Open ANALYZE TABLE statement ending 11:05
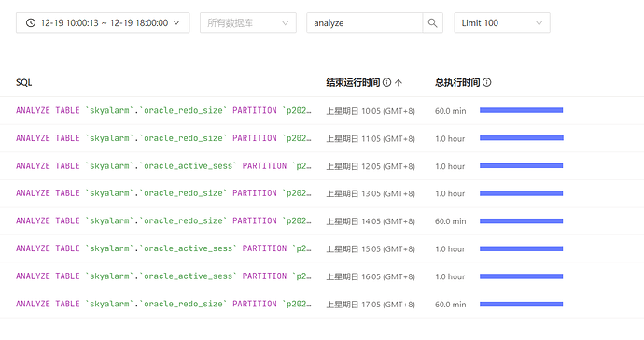Screen dimensions: 644x340 (x=163, y=138)
